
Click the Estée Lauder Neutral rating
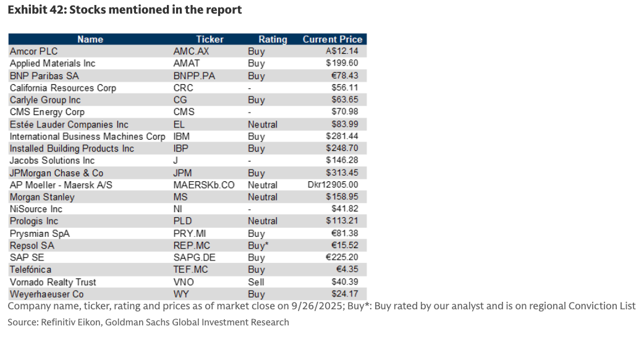[263, 124]
